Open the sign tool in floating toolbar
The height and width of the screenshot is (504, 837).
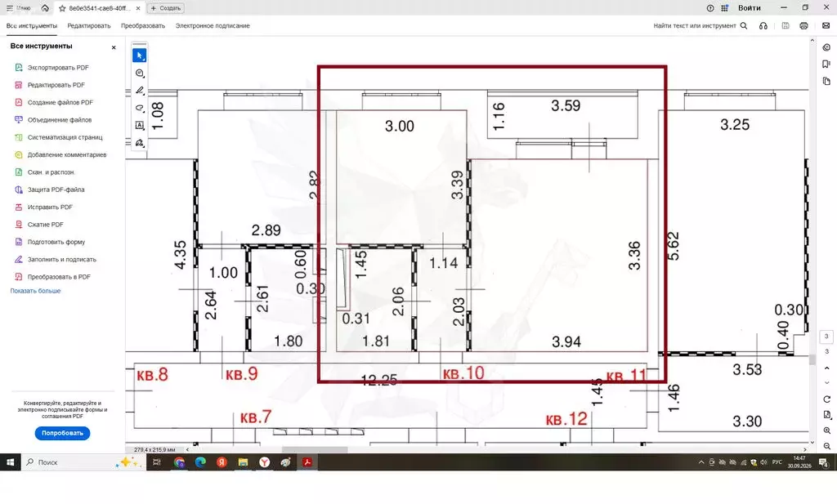tap(139, 143)
